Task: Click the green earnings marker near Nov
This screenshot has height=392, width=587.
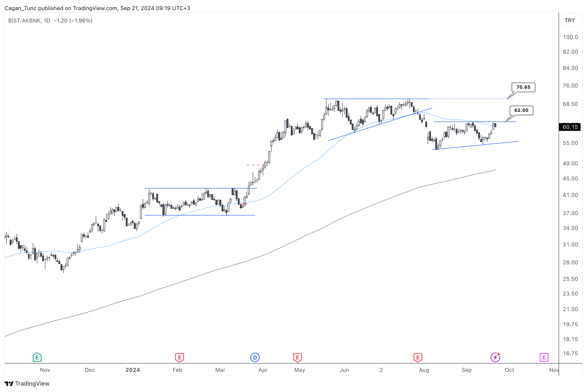Action: coord(37,357)
